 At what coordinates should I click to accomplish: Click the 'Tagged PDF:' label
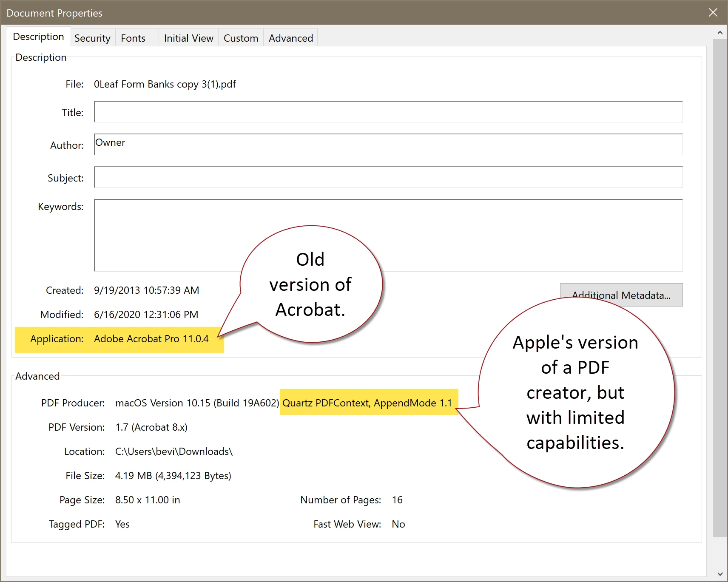coord(77,524)
